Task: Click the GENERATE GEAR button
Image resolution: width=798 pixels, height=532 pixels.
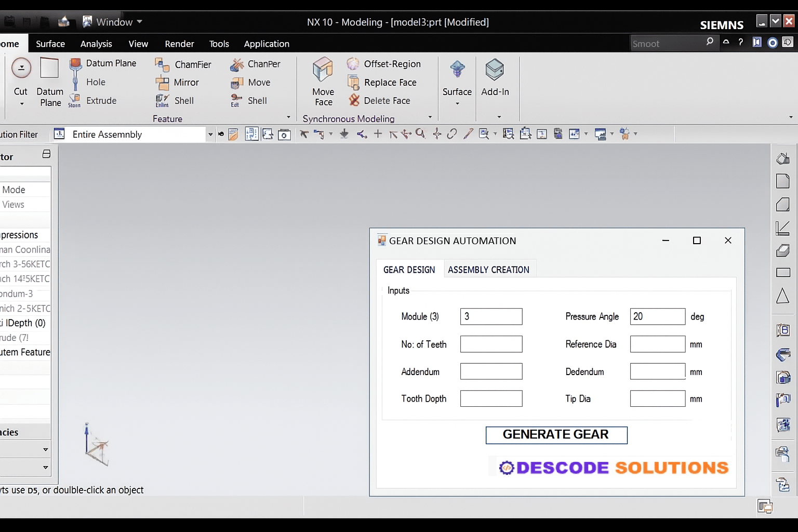Action: tap(556, 435)
